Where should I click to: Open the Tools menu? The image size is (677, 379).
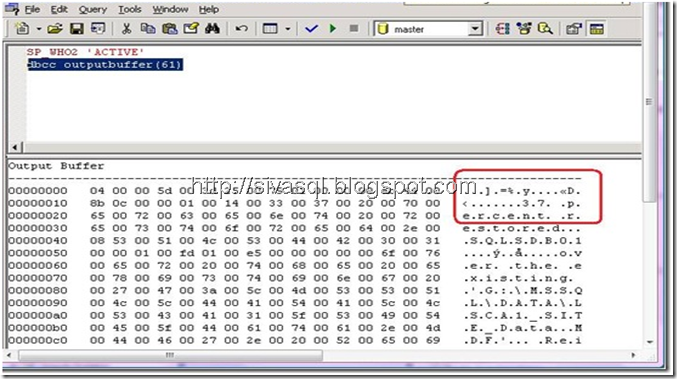130,9
